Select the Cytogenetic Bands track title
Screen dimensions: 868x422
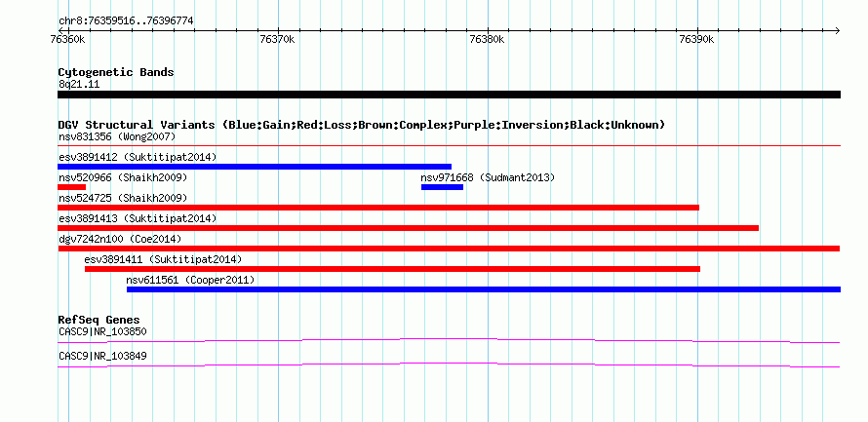pyautogui.click(x=116, y=72)
